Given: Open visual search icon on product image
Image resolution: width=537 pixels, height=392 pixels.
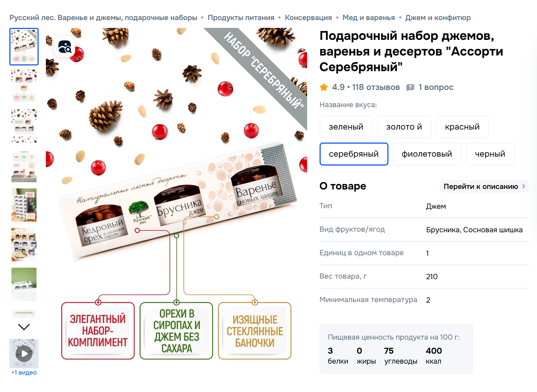Looking at the screenshot, I should tap(65, 47).
